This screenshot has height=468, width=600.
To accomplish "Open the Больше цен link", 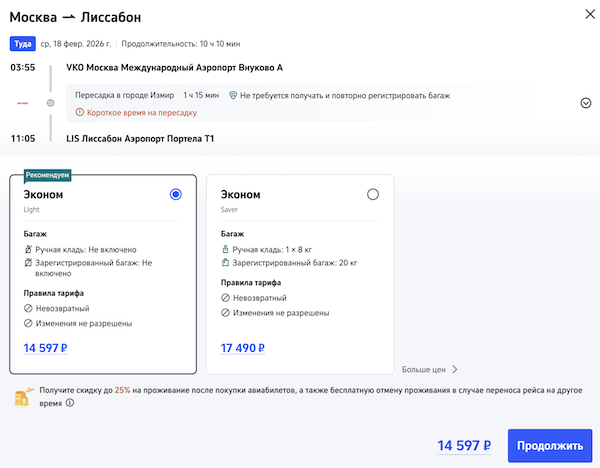I will (430, 368).
